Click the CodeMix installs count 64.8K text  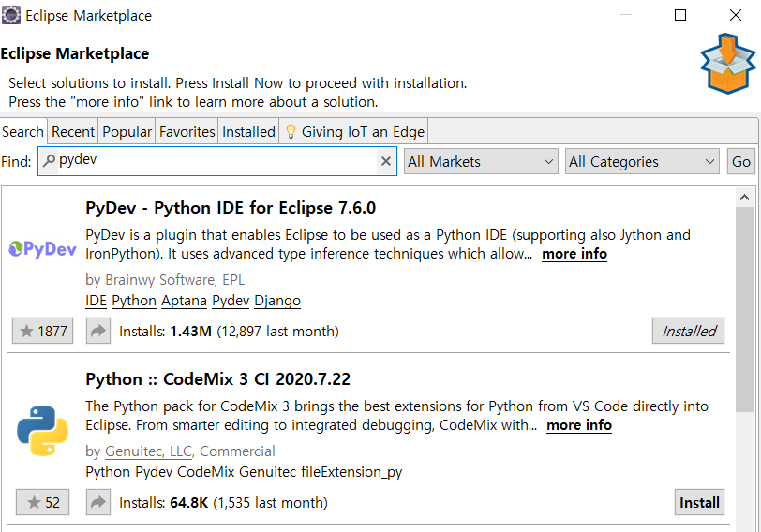point(188,502)
